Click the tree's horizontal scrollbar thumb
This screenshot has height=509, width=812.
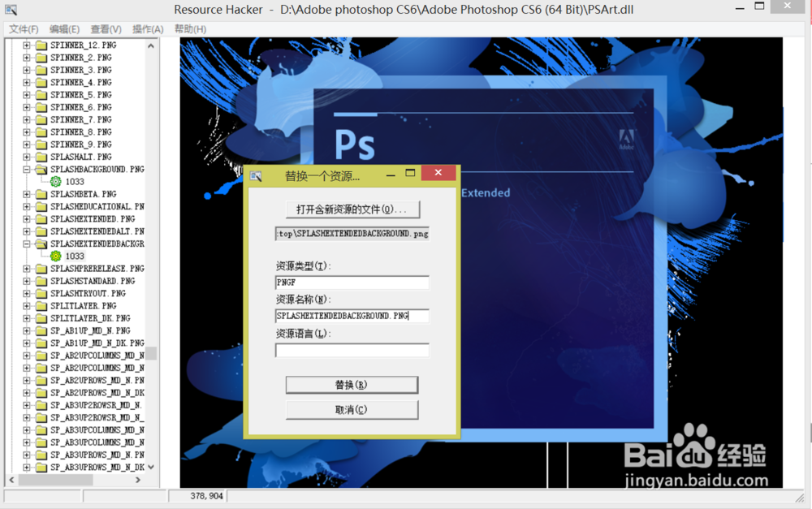(55, 480)
